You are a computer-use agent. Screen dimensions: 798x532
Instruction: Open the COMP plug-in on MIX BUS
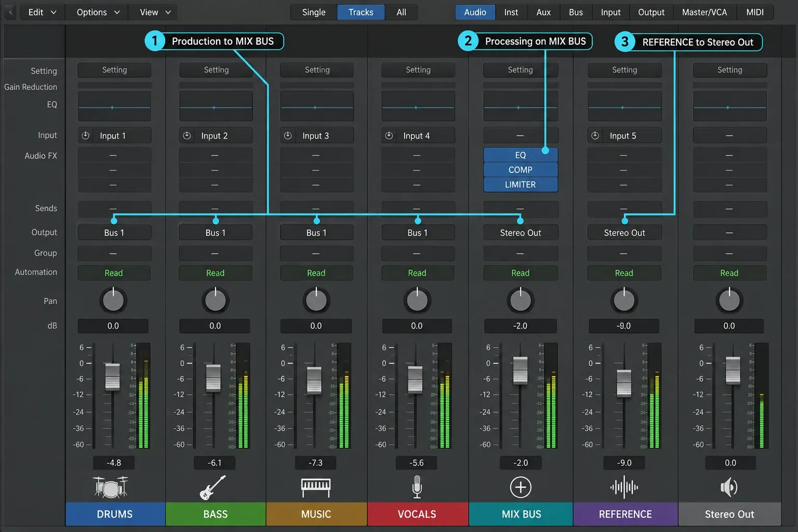(521, 170)
